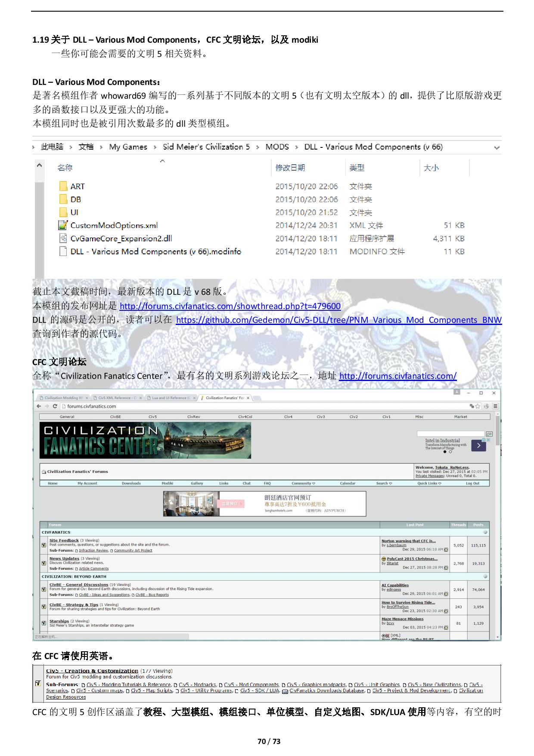The image size is (534, 756).
Task: Expand the MODS breadcrumb chevron
Action: tap(296, 147)
